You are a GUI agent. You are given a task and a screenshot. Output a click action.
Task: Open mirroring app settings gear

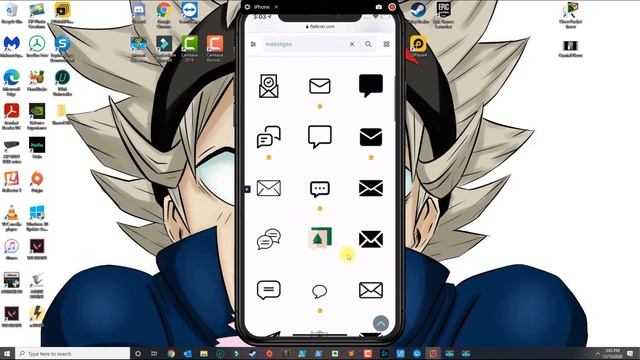pyautogui.click(x=247, y=7)
